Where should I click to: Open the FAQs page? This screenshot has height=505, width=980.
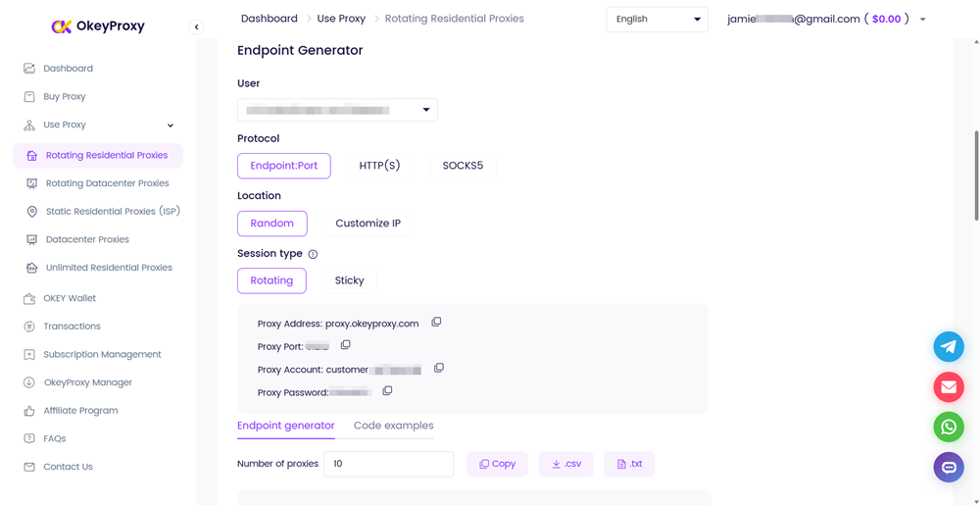pyautogui.click(x=55, y=438)
